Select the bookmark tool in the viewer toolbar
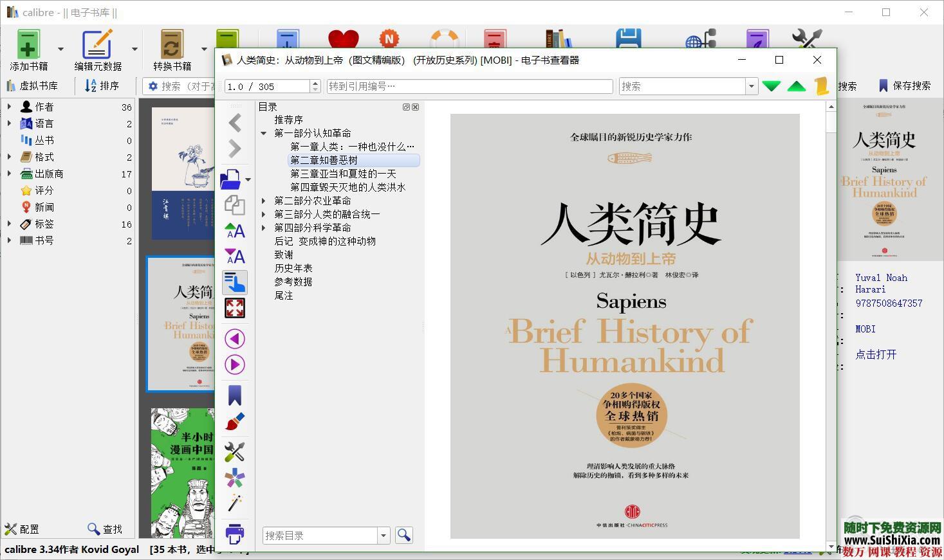The height and width of the screenshot is (560, 944). [234, 395]
